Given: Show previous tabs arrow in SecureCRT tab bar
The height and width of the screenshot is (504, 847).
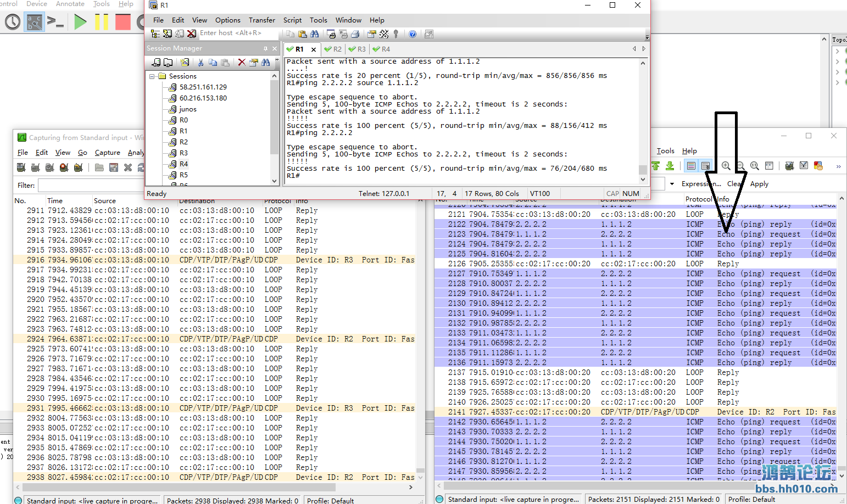Looking at the screenshot, I should [x=634, y=49].
